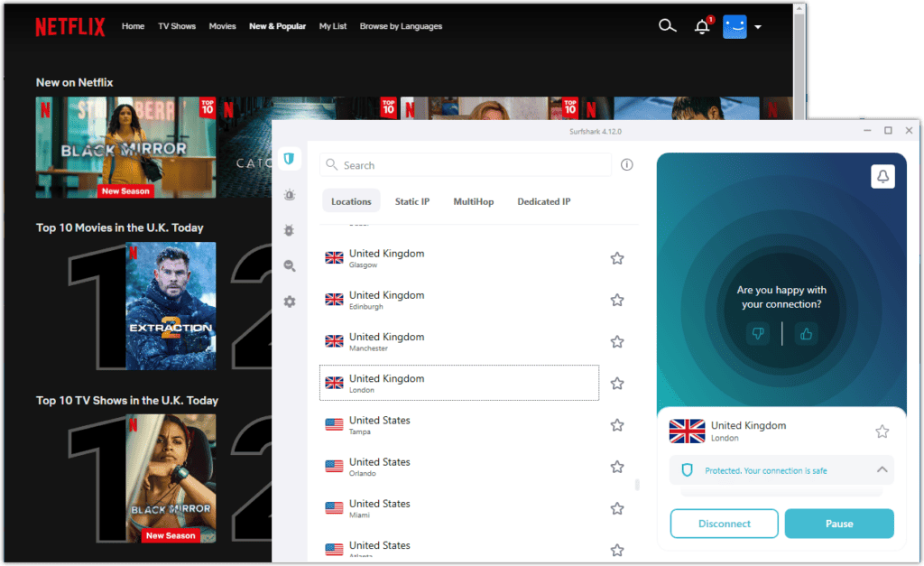Open the Antivirus bug icon in sidebar
Image resolution: width=924 pixels, height=566 pixels.
tap(289, 230)
